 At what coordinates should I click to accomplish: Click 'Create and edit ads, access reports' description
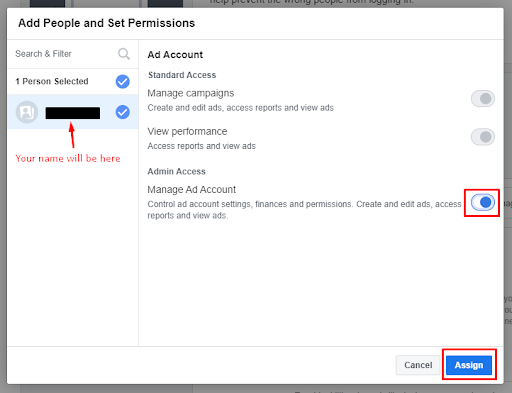click(x=241, y=108)
